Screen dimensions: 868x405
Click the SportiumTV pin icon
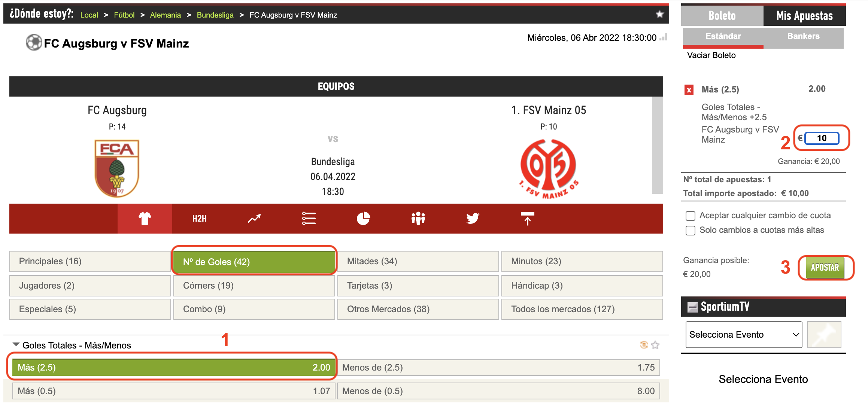point(824,334)
